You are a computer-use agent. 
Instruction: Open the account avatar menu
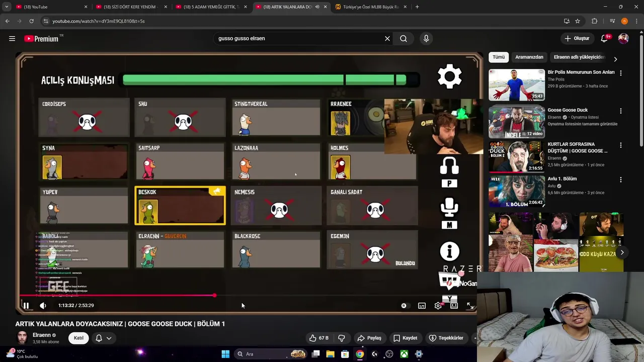[623, 38]
